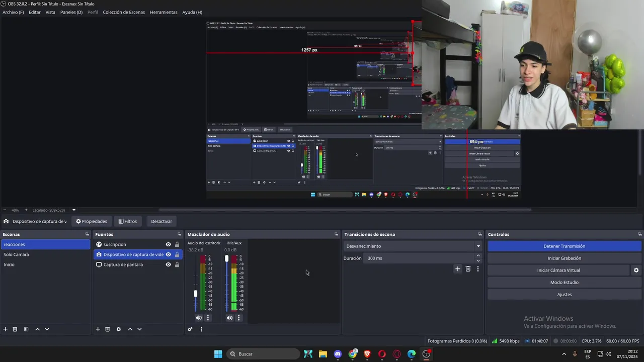
Task: Open source properties gear in Fuentes toolbar
Action: [x=119, y=329]
